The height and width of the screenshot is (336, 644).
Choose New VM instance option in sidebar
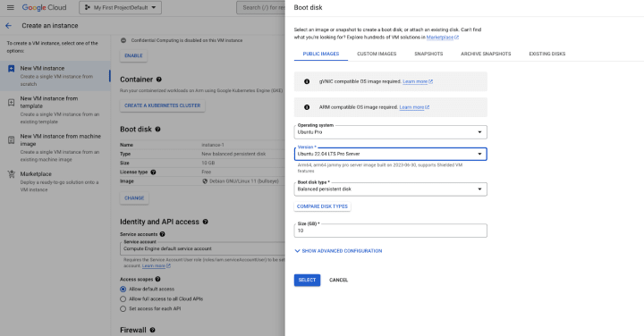[55, 76]
